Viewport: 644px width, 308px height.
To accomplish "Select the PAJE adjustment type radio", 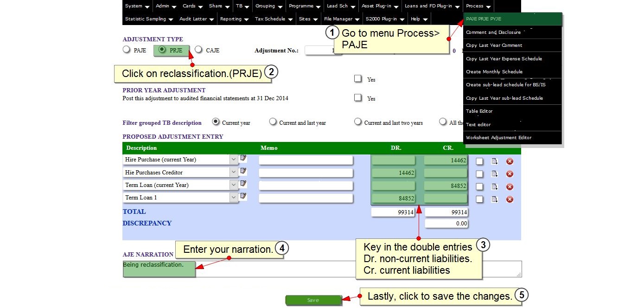I will coord(126,50).
